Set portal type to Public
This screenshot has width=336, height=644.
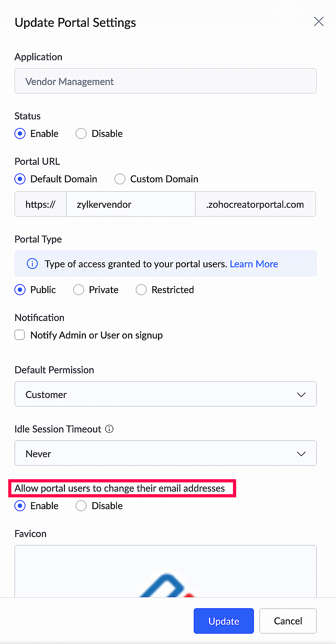[x=20, y=290]
